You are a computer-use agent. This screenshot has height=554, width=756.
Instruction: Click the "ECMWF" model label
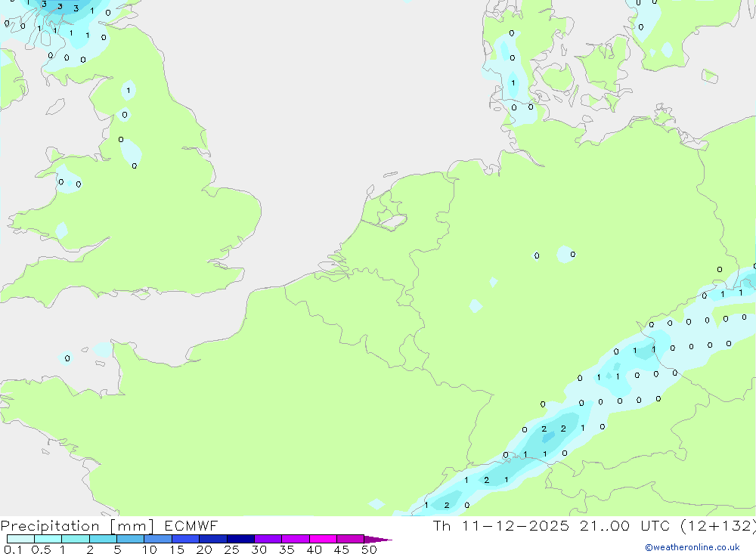(x=191, y=525)
